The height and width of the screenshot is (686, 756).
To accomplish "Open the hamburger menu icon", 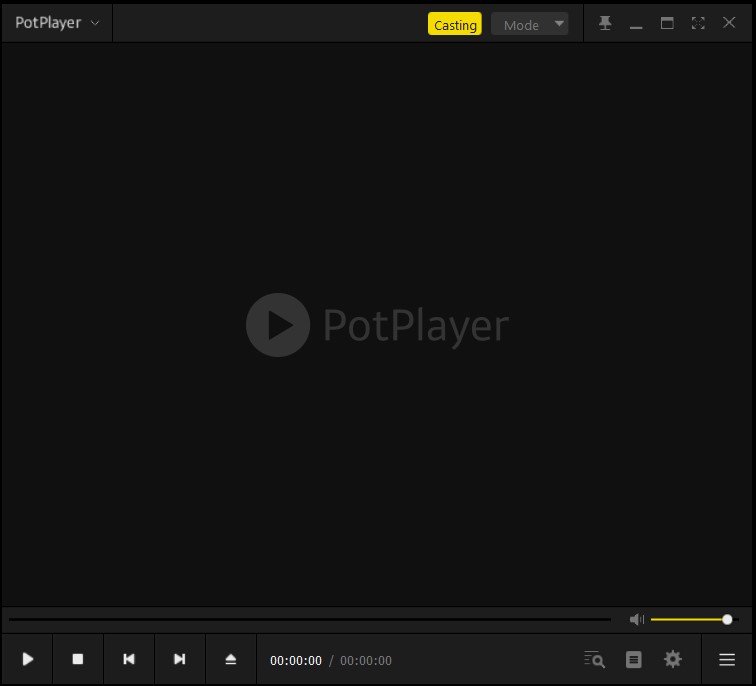I will click(x=727, y=659).
